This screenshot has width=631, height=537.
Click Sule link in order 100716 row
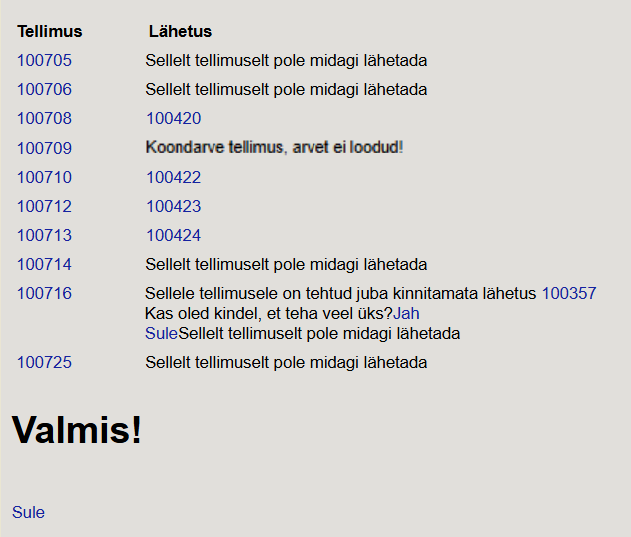(161, 334)
